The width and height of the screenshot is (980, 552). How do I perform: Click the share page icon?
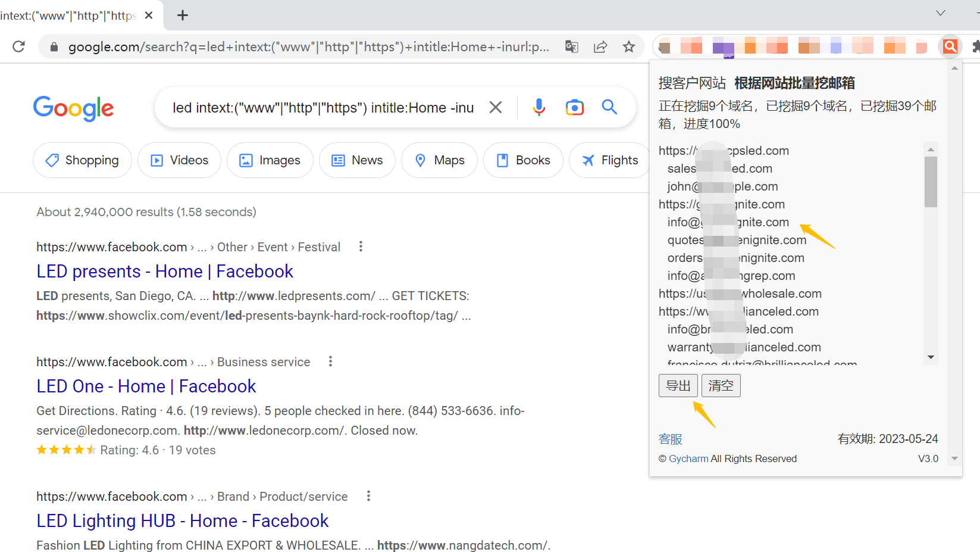(x=600, y=46)
